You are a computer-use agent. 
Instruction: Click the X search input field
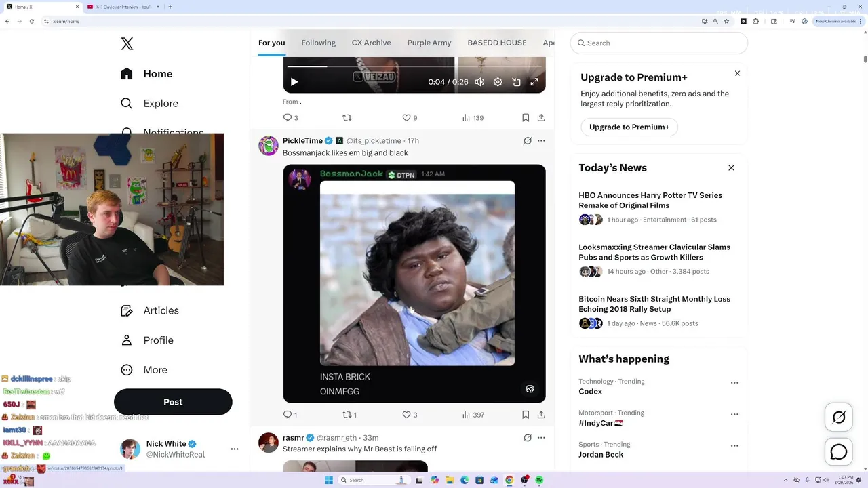point(659,43)
